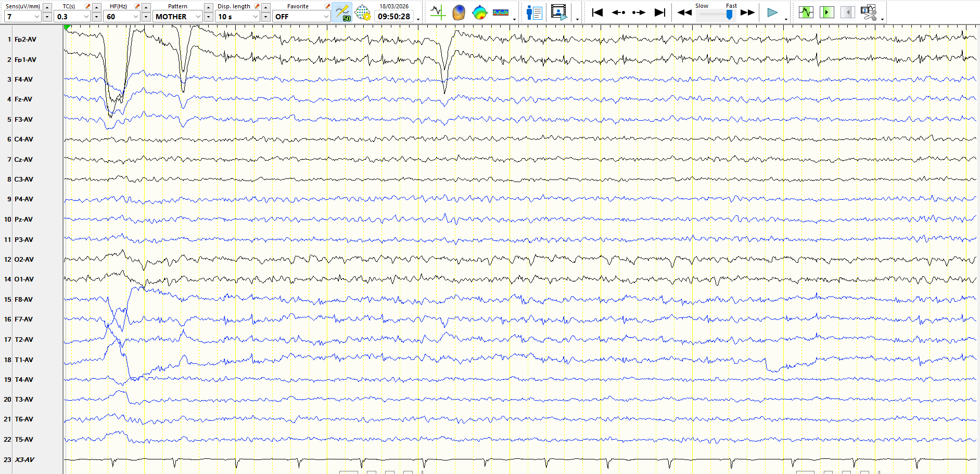Expand the arrow after the spectrogram icon
The height and width of the screenshot is (474, 980).
pos(514,19)
